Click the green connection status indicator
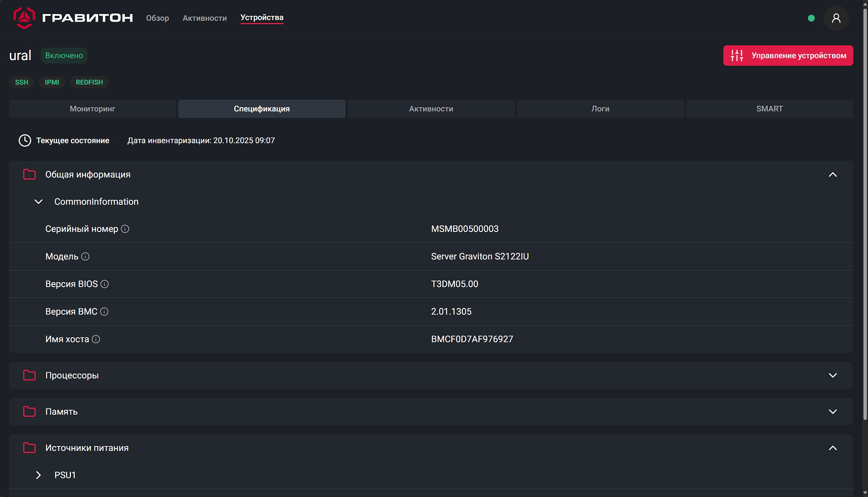 tap(811, 19)
